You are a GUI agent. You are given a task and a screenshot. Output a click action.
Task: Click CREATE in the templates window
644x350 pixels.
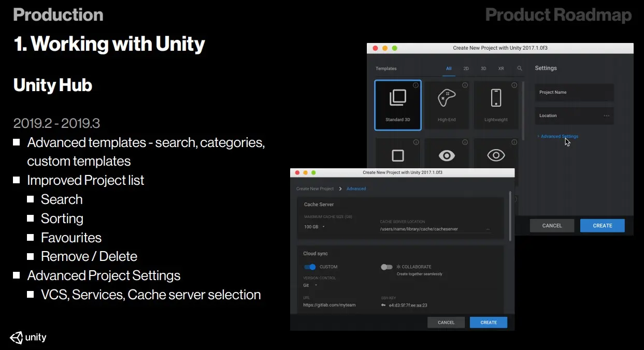(x=602, y=226)
